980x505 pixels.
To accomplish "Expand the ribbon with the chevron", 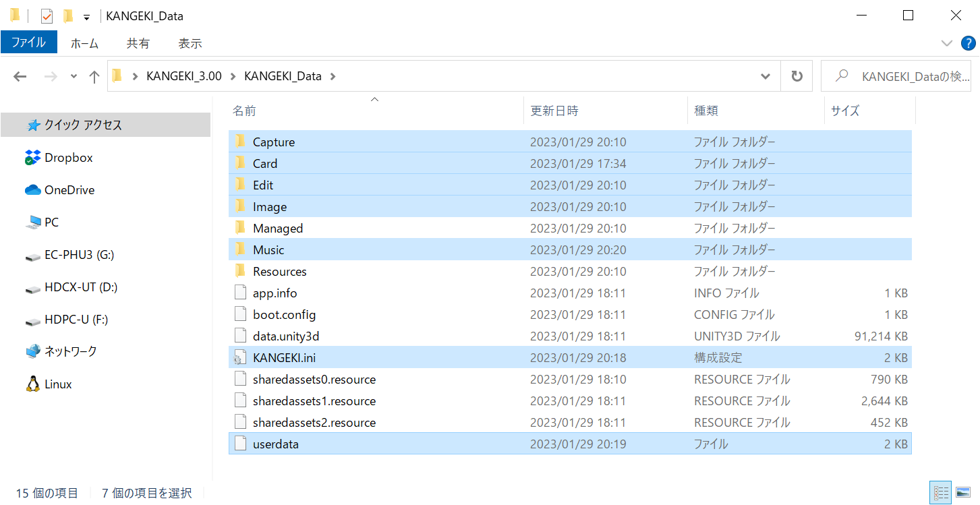I will click(946, 43).
